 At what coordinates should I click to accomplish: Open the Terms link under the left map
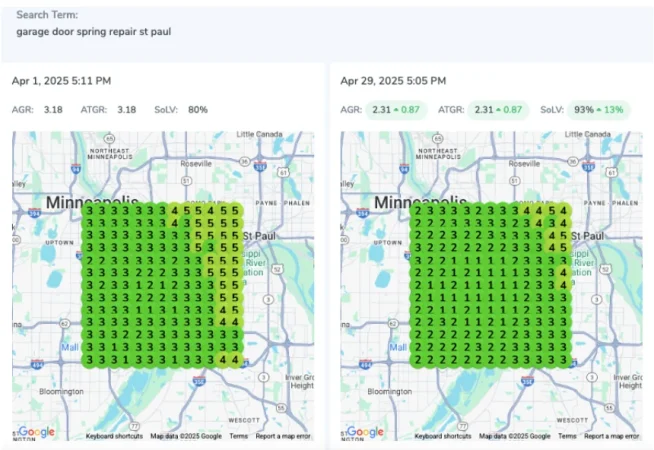click(x=238, y=436)
